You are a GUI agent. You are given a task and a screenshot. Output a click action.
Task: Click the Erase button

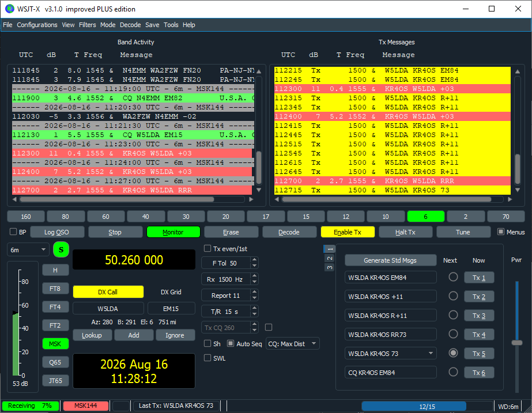point(231,232)
